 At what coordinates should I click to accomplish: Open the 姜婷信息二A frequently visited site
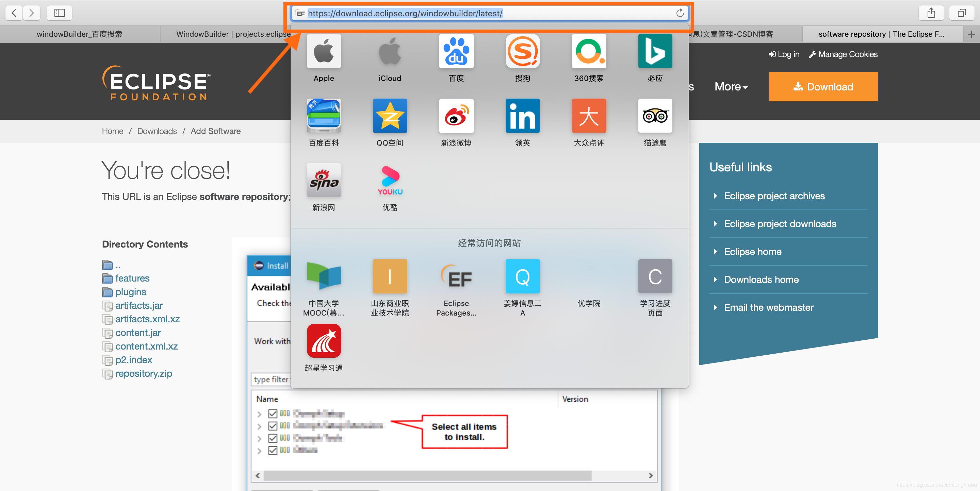coord(522,276)
